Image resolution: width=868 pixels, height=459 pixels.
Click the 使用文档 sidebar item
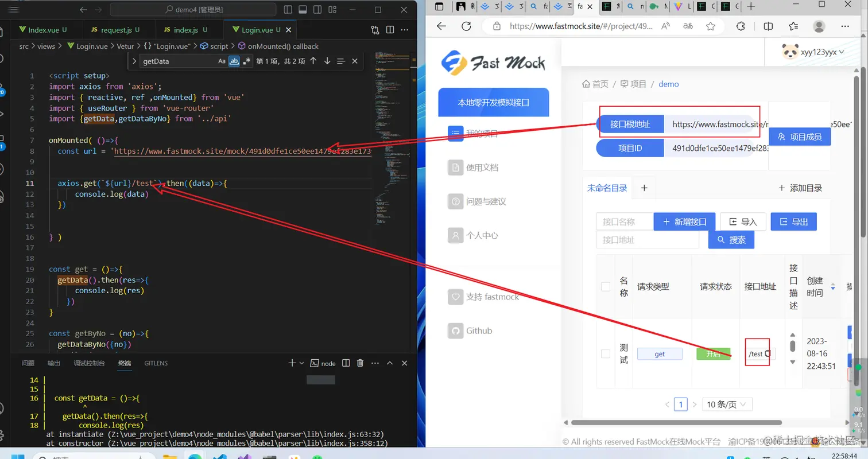click(x=472, y=168)
